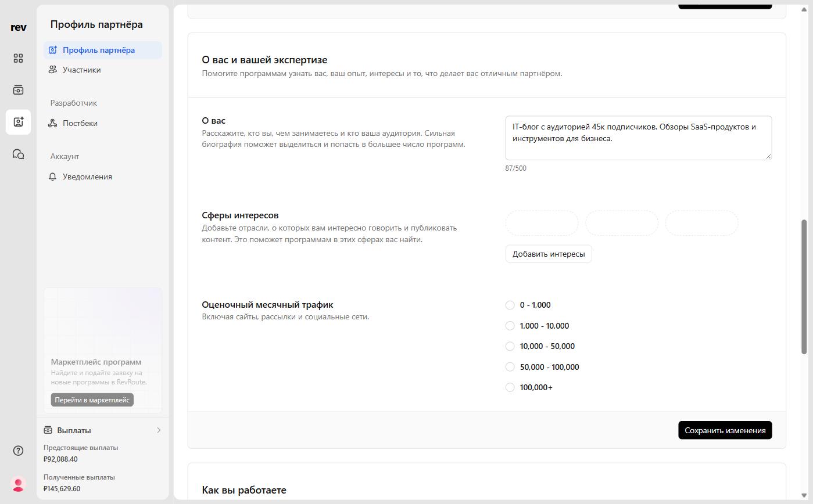813x504 pixels.
Task: Open the messages chat icon in rail
Action: coord(19,154)
